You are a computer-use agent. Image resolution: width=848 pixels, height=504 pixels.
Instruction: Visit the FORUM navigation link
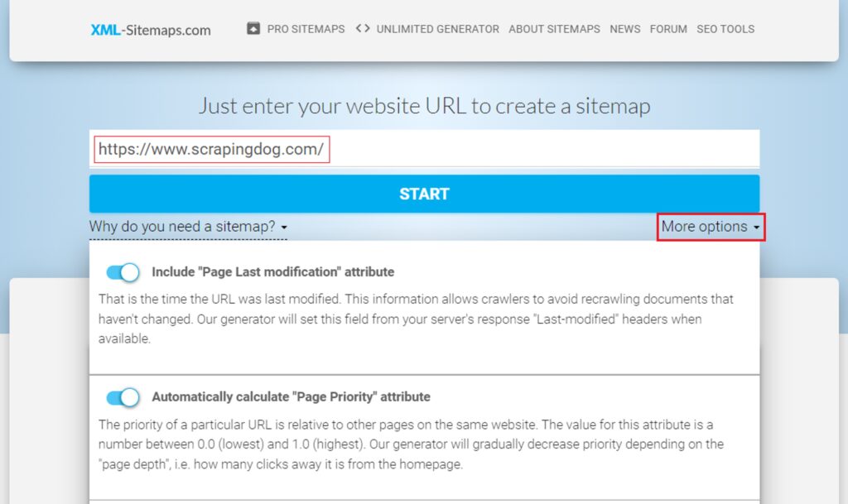[x=668, y=29]
